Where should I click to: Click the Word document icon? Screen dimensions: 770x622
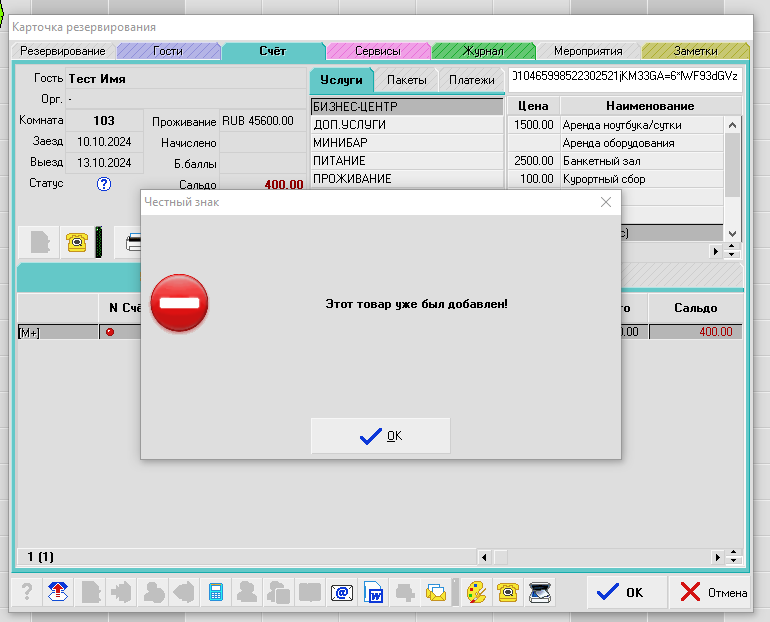click(373, 592)
